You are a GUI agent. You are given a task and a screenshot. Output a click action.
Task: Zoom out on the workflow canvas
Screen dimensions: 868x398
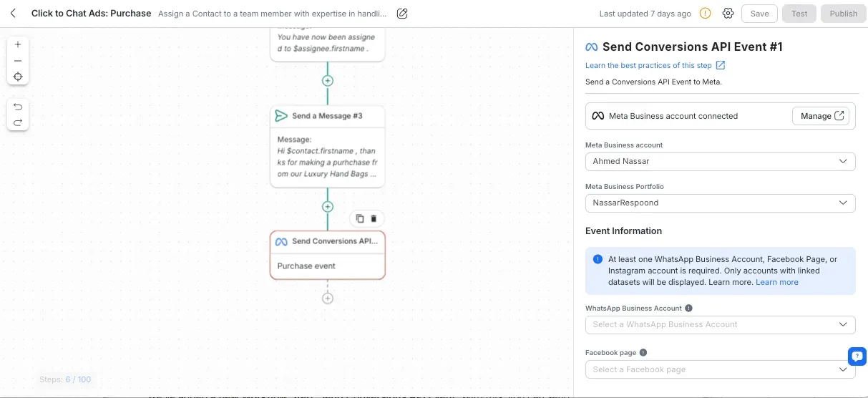(x=18, y=61)
